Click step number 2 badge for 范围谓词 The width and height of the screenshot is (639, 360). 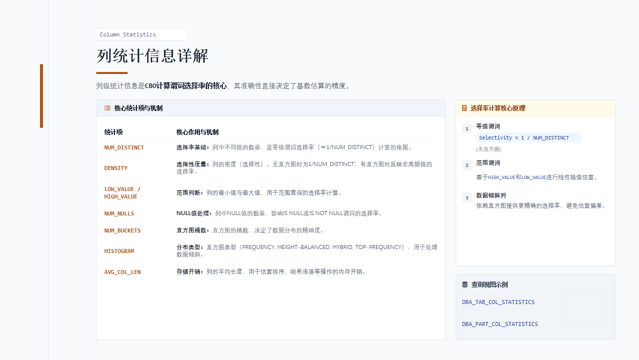[467, 165]
